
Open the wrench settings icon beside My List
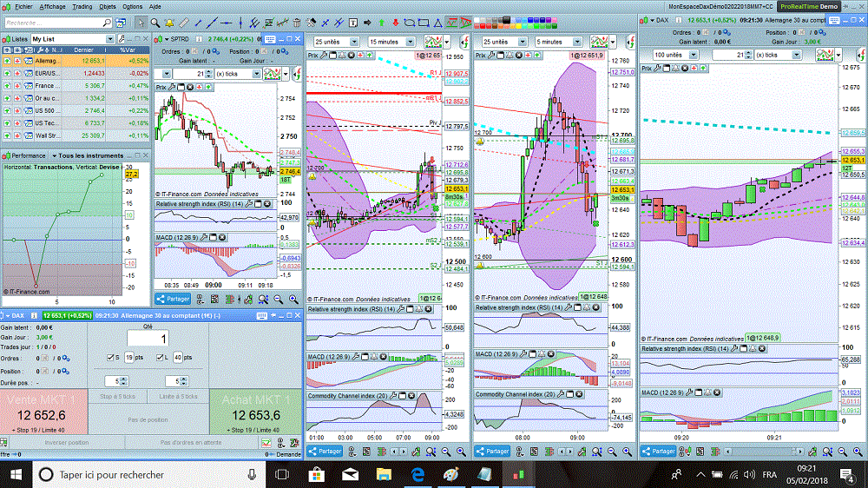click(122, 39)
